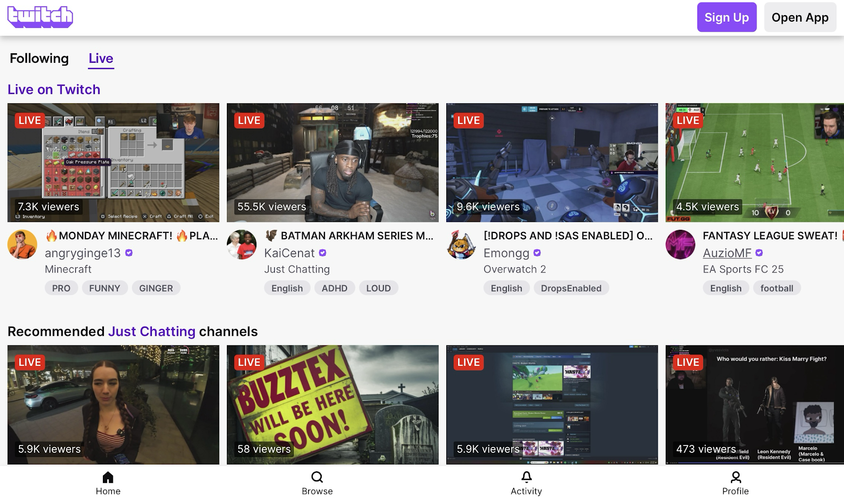Click angryginge13's channel avatar
This screenshot has height=504, width=844.
22,245
